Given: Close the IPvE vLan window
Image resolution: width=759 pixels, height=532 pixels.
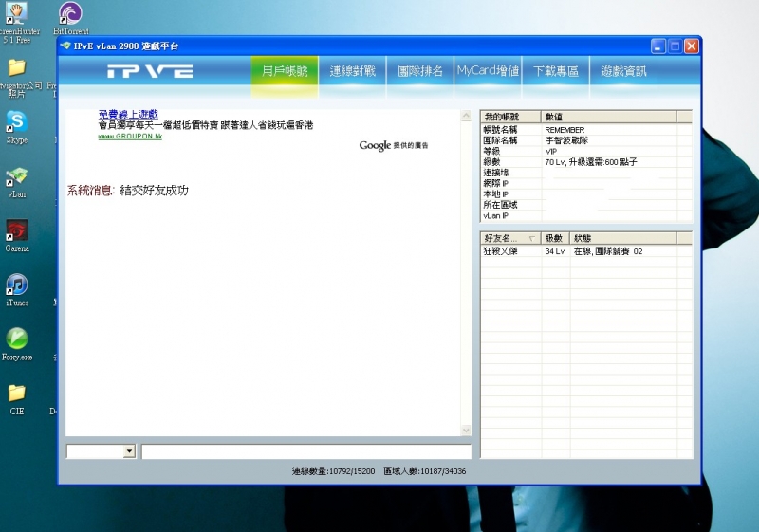Looking at the screenshot, I should point(692,46).
